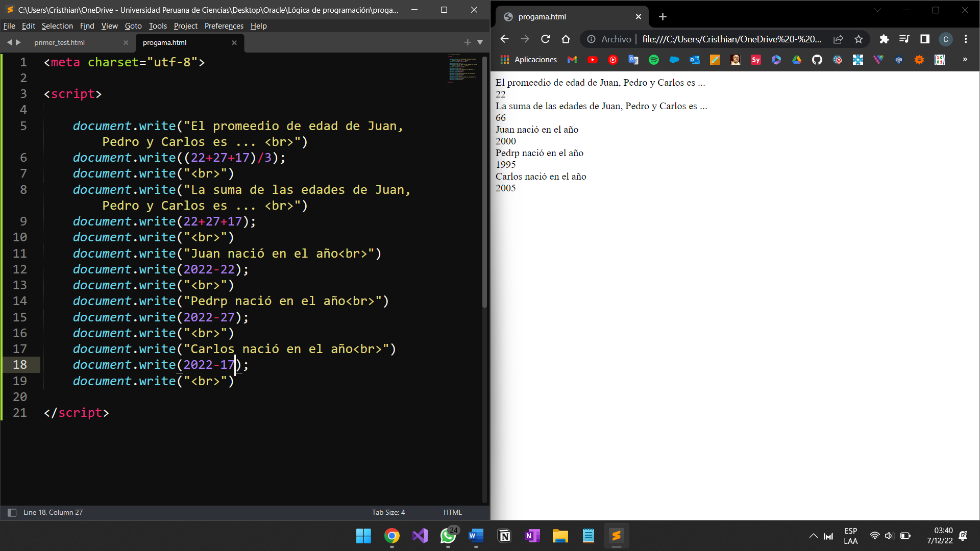Open Chrome extensions puzzle menu
Image resolution: width=980 pixels, height=551 pixels.
(884, 39)
